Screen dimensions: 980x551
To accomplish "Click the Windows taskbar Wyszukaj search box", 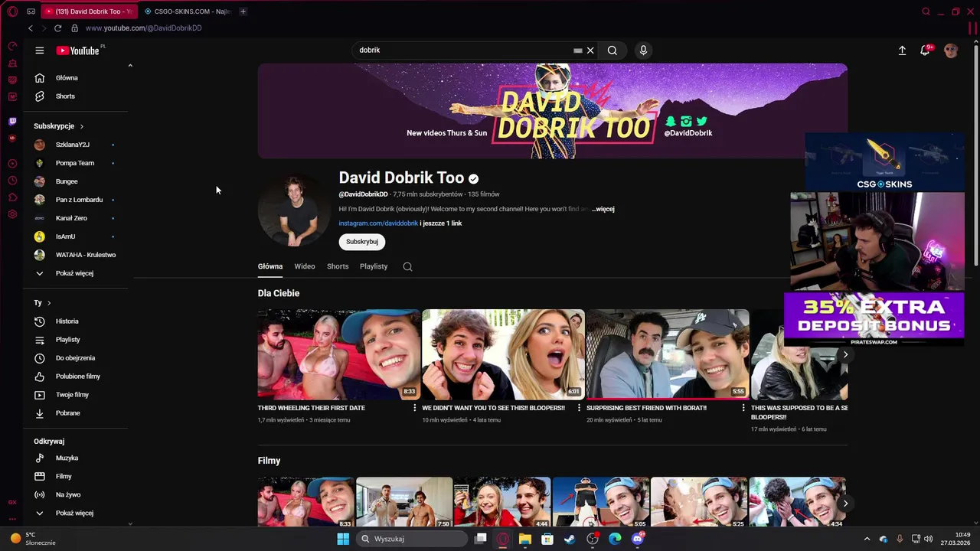I will 413,539.
